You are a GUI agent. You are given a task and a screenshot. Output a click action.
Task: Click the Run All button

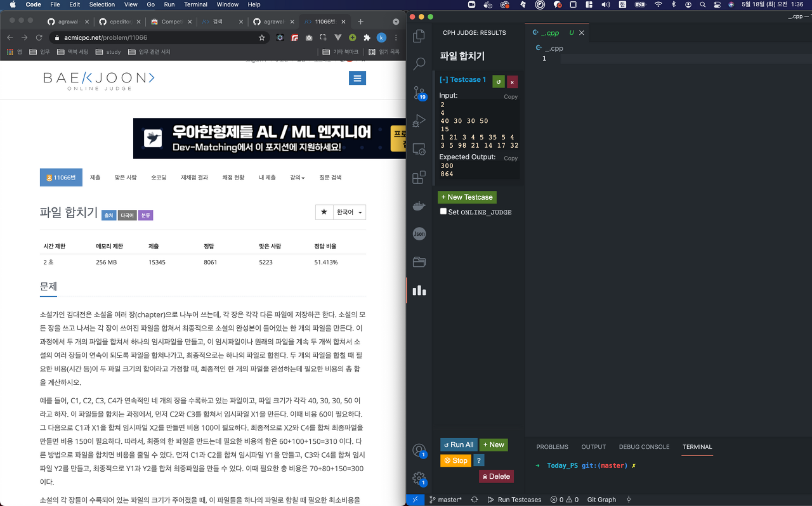pos(458,445)
